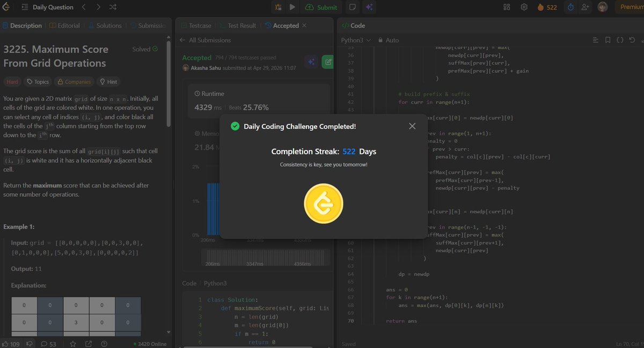Click the gold LeetCode coin
The image size is (644, 348).
click(324, 203)
